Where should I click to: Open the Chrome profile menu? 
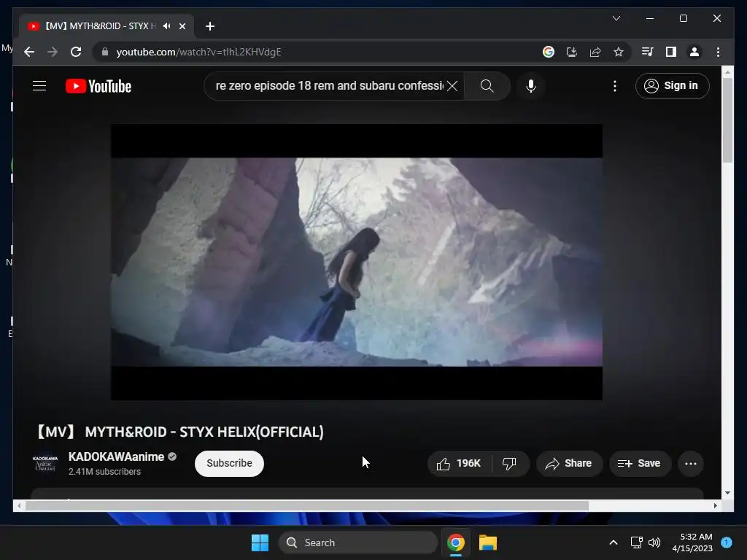pos(694,52)
